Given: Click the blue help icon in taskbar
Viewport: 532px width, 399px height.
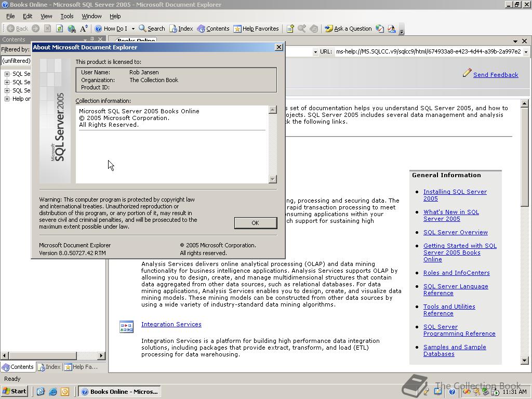Looking at the screenshot, I should (x=451, y=392).
